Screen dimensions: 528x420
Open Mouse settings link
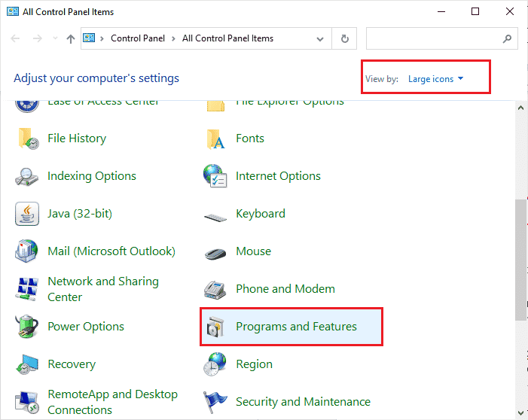[254, 251]
